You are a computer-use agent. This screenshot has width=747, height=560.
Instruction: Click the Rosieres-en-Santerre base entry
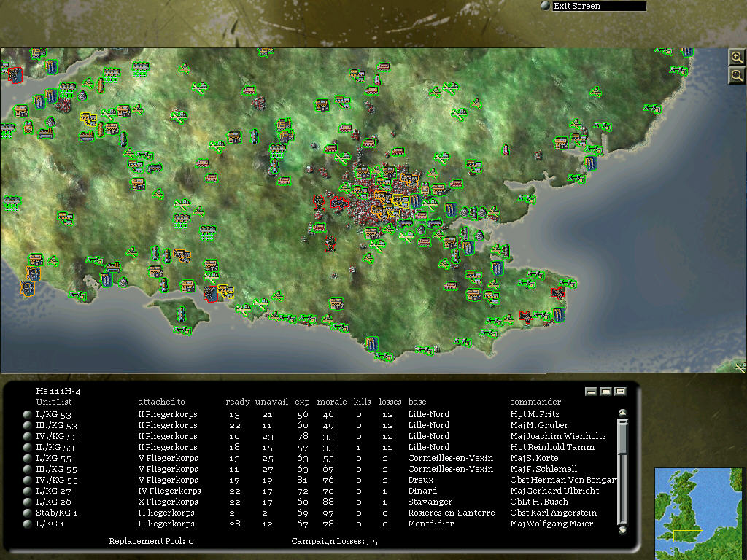coord(451,513)
